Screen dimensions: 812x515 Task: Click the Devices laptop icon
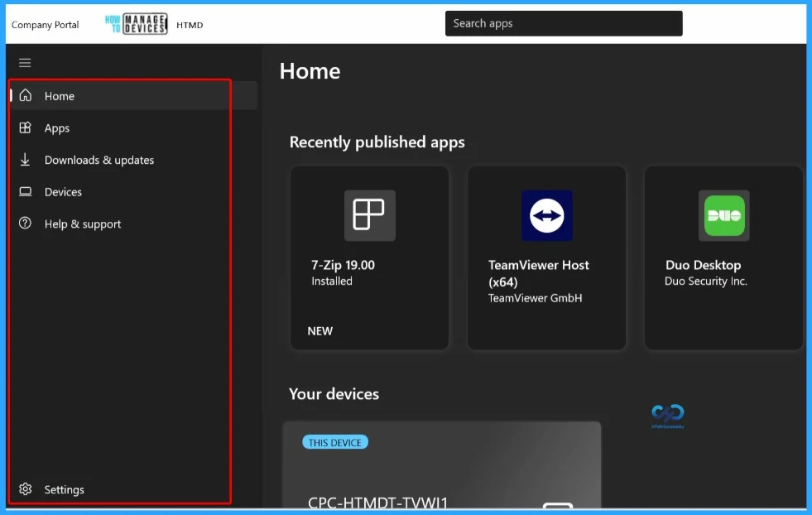[26, 192]
